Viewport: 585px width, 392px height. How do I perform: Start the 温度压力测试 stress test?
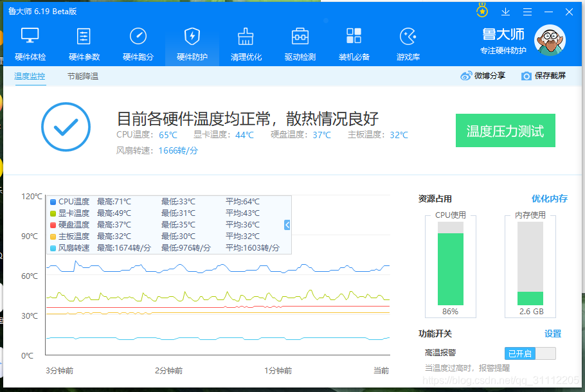505,130
